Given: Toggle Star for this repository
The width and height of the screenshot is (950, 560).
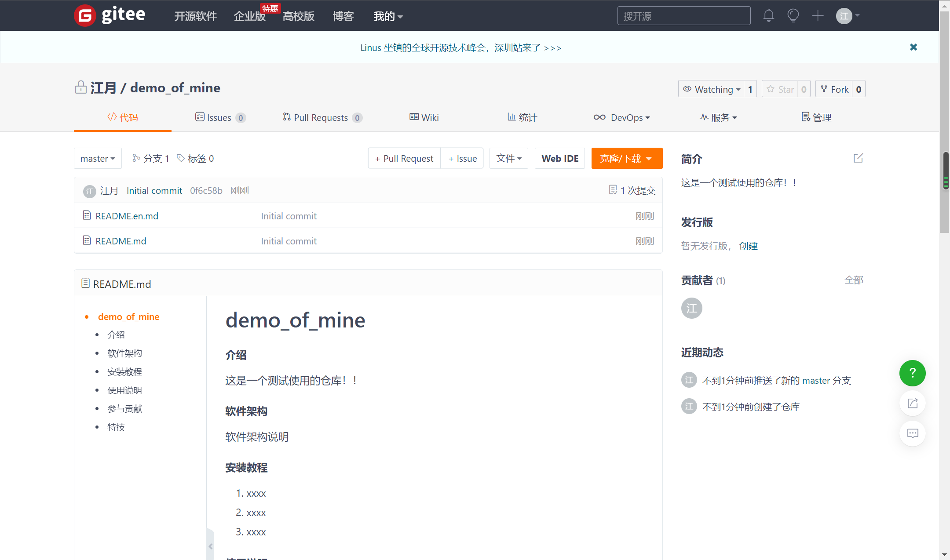Looking at the screenshot, I should coord(786,89).
